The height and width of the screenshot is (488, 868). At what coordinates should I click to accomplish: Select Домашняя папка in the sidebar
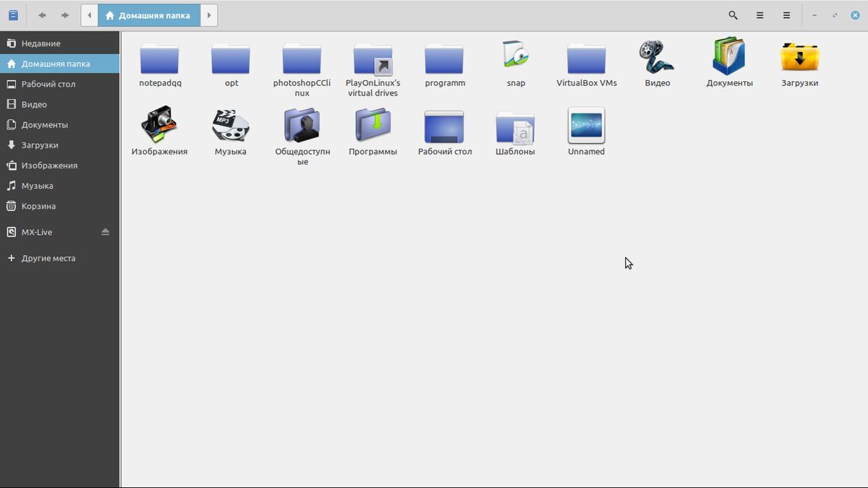tap(60, 64)
